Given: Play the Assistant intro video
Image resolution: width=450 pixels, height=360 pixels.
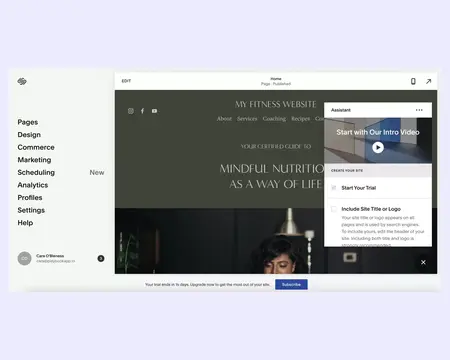Looking at the screenshot, I should click(378, 147).
